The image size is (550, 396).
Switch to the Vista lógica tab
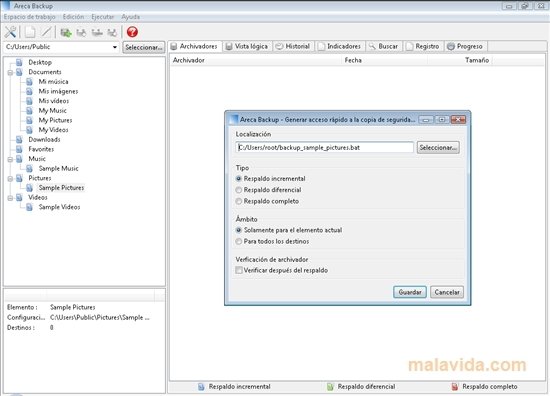point(247,46)
